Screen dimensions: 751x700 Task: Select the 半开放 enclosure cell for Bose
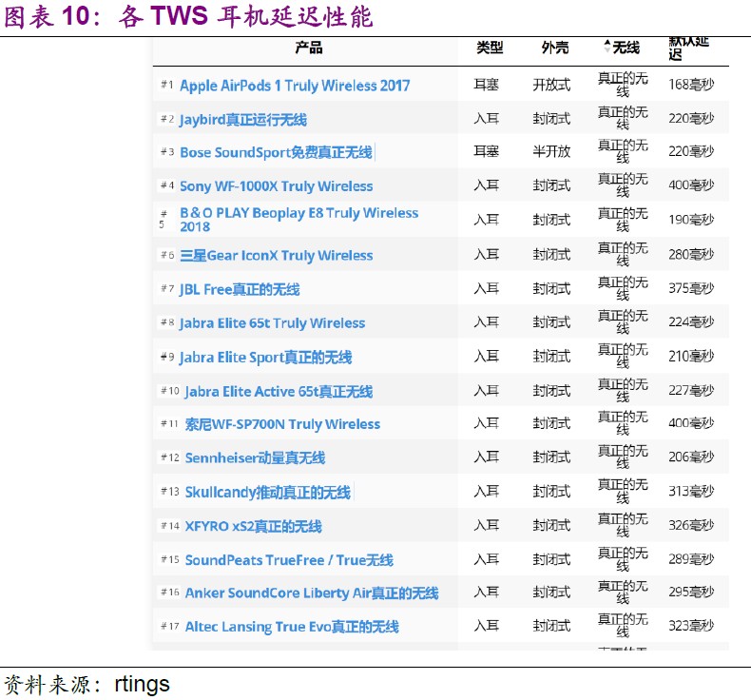click(x=551, y=151)
